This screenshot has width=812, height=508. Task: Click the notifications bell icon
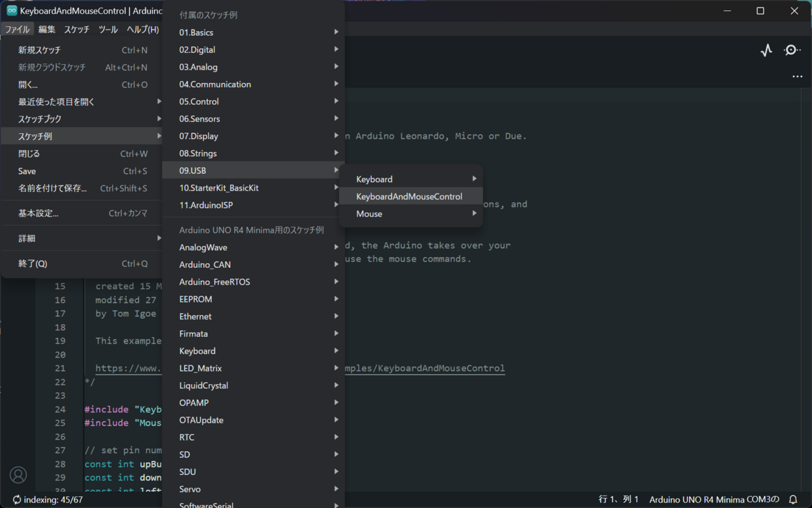pyautogui.click(x=793, y=499)
